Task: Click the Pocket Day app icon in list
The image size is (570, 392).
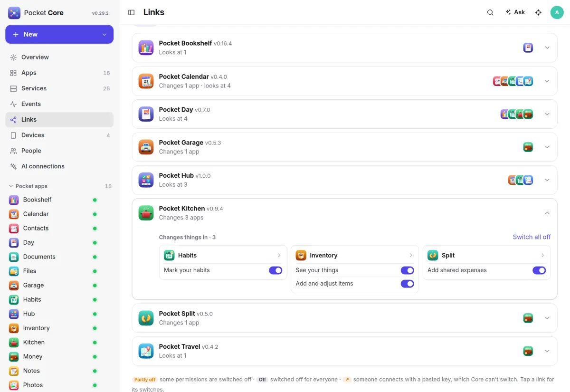Action: [x=146, y=114]
